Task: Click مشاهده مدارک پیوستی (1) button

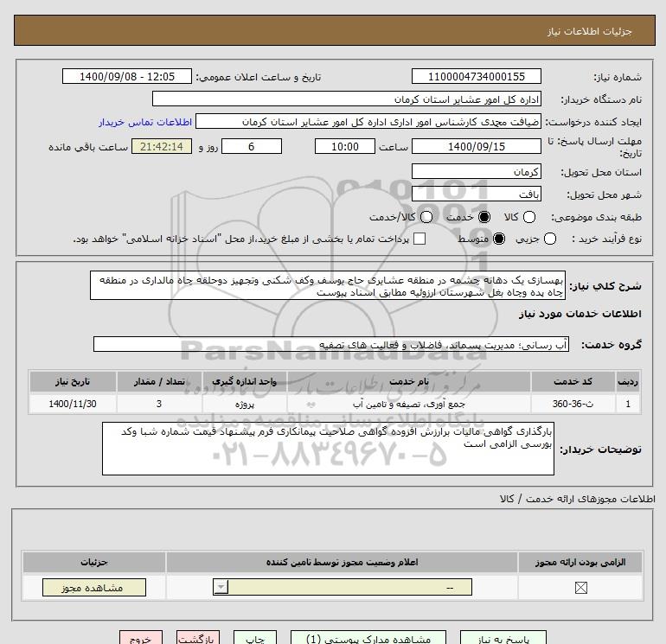Action: (x=368, y=638)
